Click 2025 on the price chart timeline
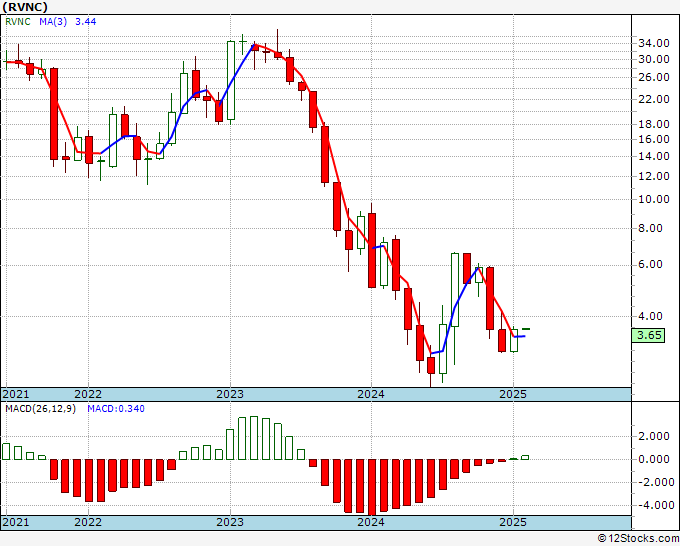680x546 pixels. pyautogui.click(x=513, y=394)
